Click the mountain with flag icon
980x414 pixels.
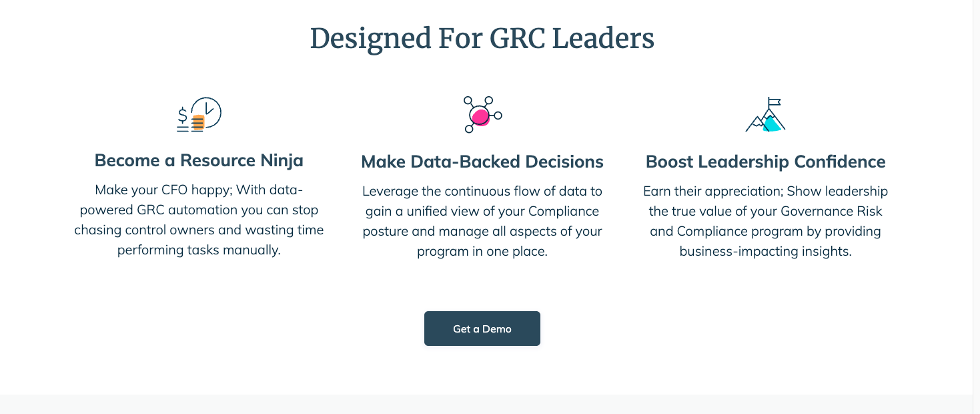(x=765, y=115)
